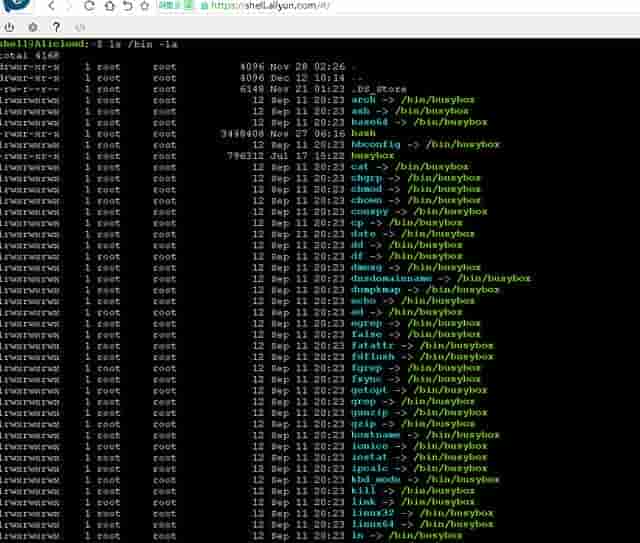Image resolution: width=640 pixels, height=543 pixels.
Task: Open shell settings gear icon
Action: 33,27
